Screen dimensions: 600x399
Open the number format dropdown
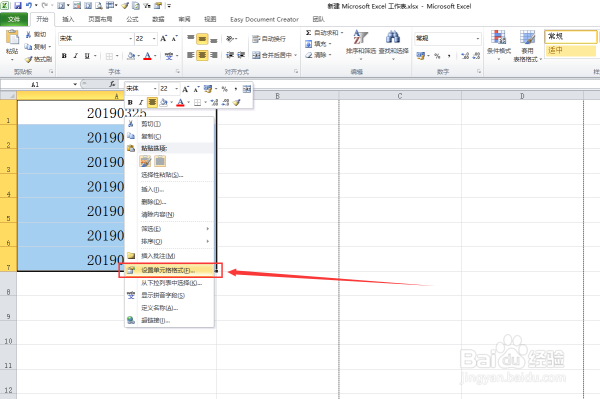pyautogui.click(x=478, y=38)
